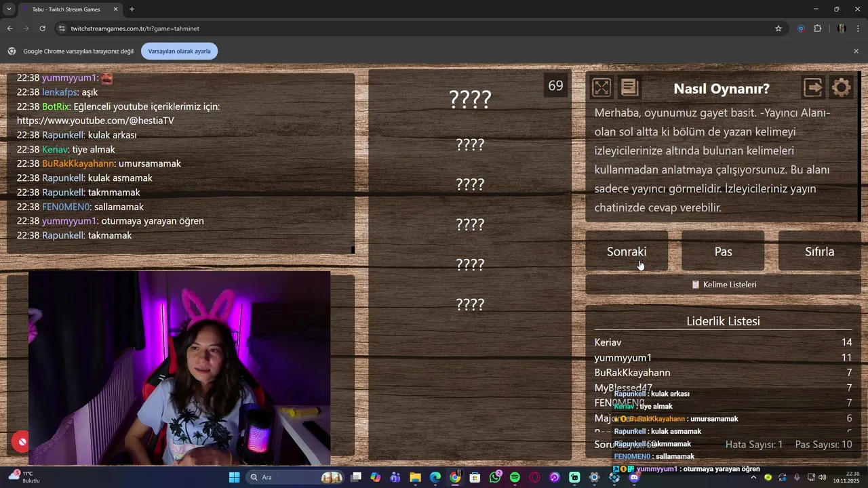Click the red muted icon on webcam
The height and width of the screenshot is (488, 868).
point(22,442)
